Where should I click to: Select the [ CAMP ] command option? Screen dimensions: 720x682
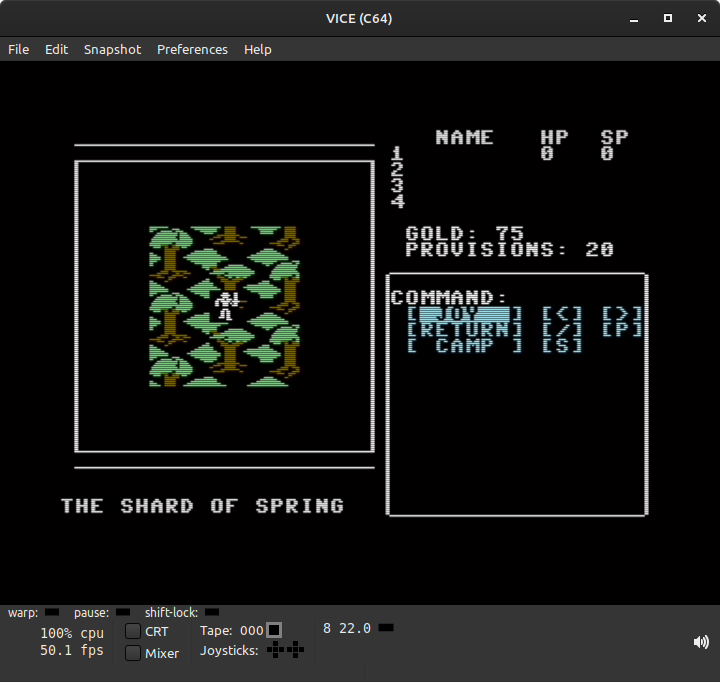(x=465, y=345)
